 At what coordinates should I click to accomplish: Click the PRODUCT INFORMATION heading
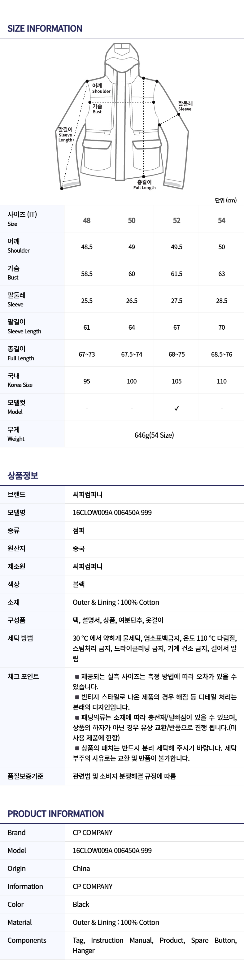click(x=55, y=814)
